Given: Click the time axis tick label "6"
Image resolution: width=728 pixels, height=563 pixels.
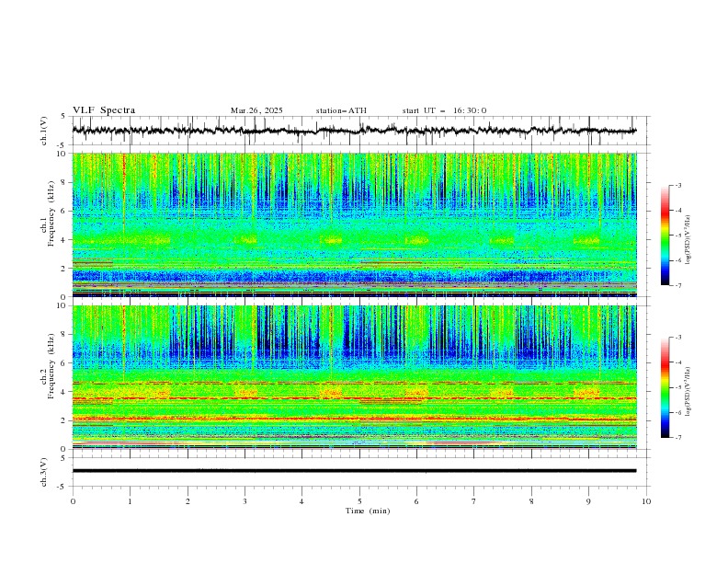Looking at the screenshot, I should tap(417, 501).
